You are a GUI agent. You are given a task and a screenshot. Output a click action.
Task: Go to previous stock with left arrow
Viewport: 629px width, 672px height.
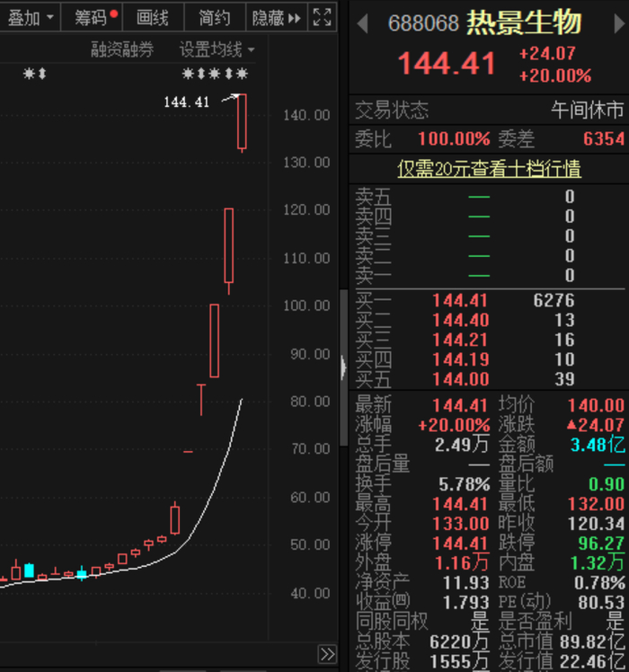pos(363,23)
